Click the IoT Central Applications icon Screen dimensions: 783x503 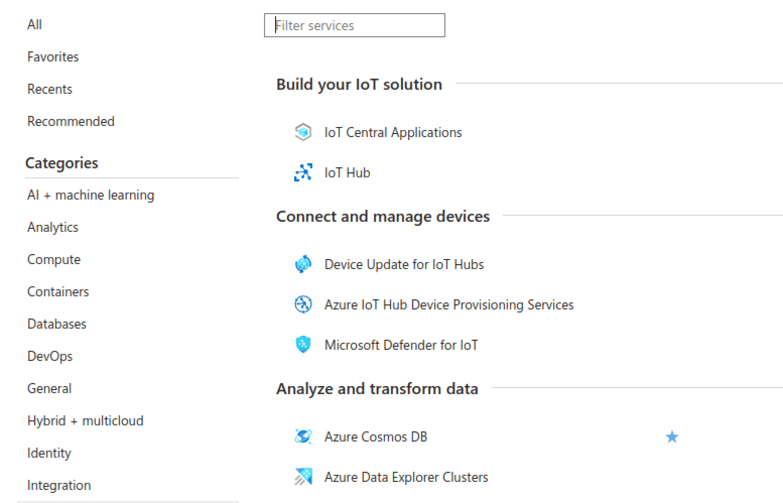point(303,132)
